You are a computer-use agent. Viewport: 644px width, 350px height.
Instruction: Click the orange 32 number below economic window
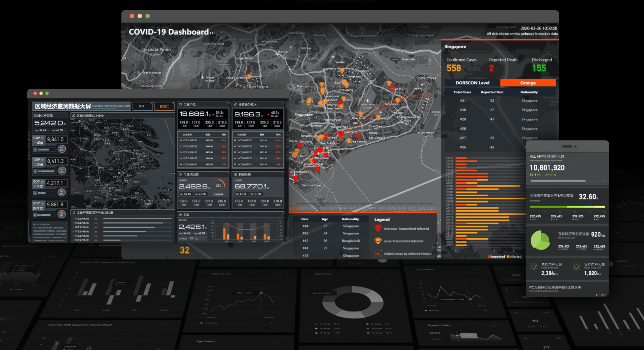[x=184, y=250]
